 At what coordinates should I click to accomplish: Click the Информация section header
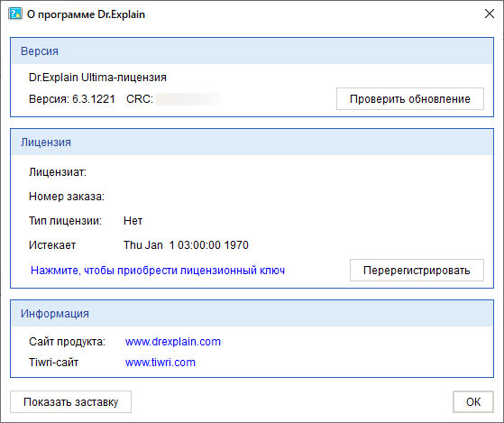[252, 313]
